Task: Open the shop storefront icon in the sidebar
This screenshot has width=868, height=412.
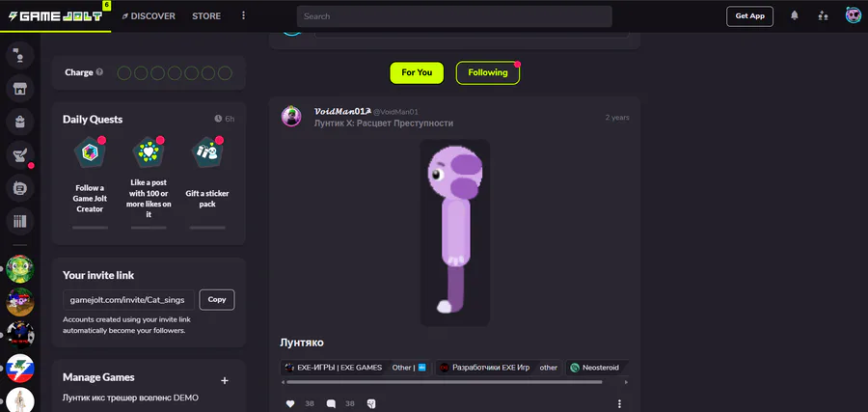Action: [x=20, y=89]
